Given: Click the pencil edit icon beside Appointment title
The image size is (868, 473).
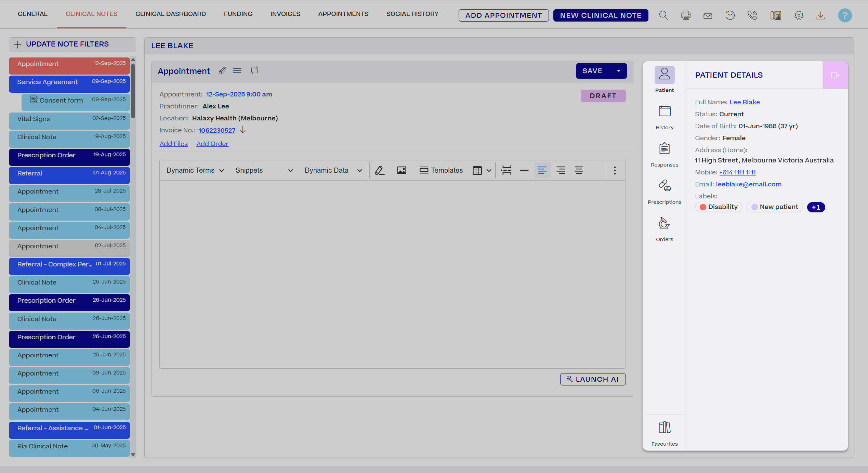Looking at the screenshot, I should coord(222,71).
